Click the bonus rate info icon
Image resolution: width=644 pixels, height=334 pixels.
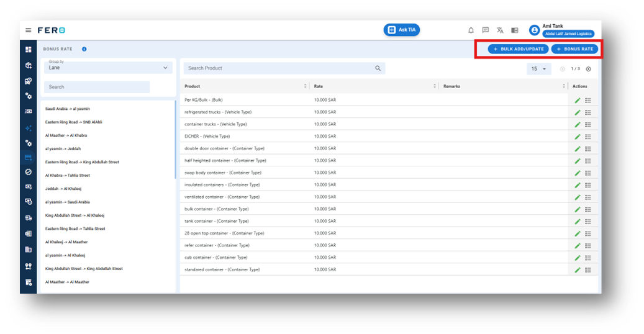tap(84, 49)
